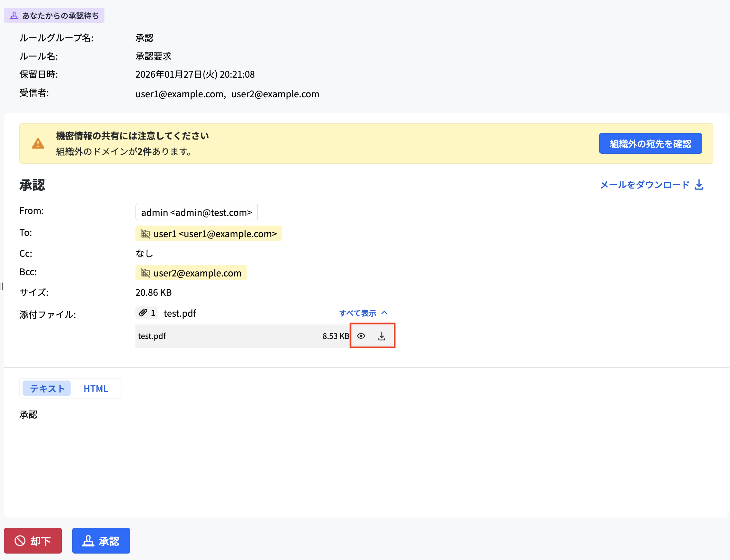This screenshot has height=560, width=730.
Task: Click the warning triangle icon in banner
Action: [38, 144]
